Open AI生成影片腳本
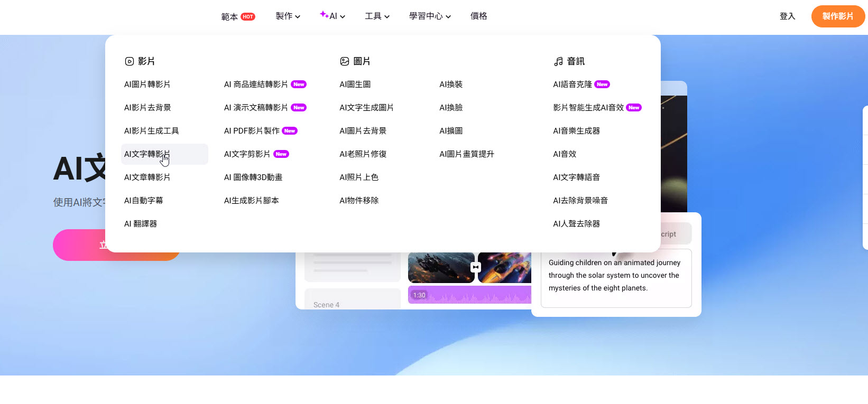Image resolution: width=868 pixels, height=404 pixels. point(252,201)
